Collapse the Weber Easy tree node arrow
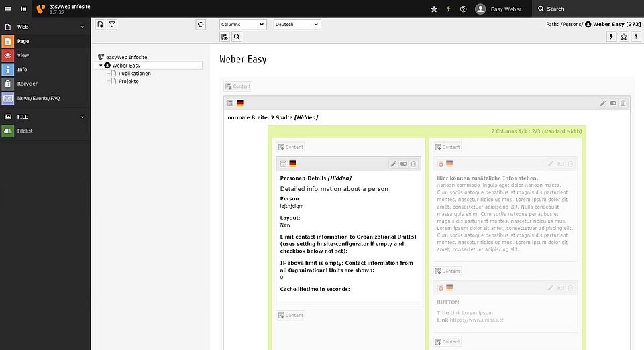The height and width of the screenshot is (350, 644). 101,66
